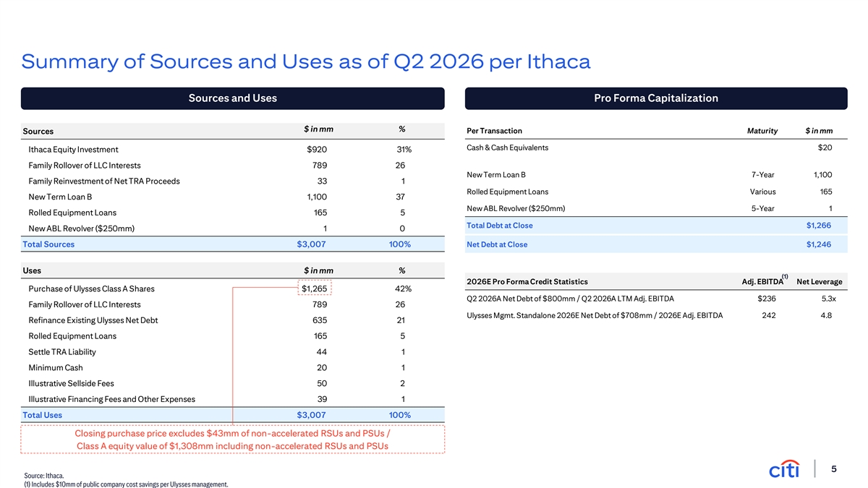Viewport: 868px width, 488px height.
Task: Select 'Illustrative Sellside Fees'
Action: (x=71, y=383)
